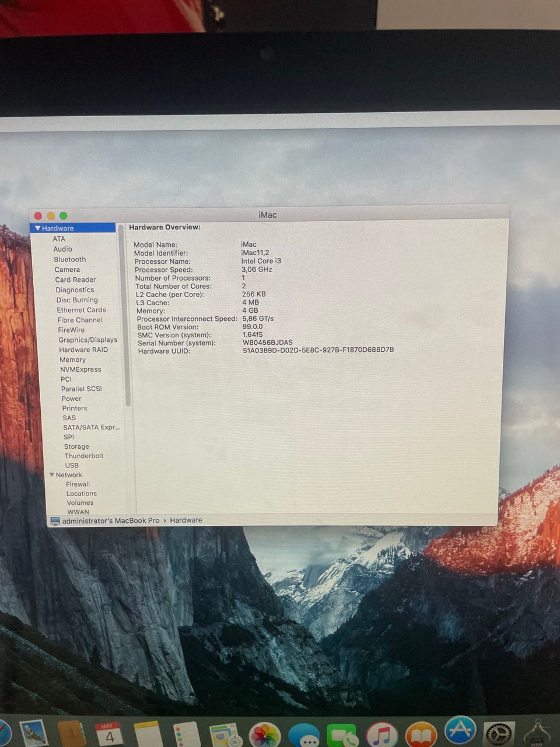
Task: Select Ethernet Cards in the sidebar
Action: pos(81,310)
